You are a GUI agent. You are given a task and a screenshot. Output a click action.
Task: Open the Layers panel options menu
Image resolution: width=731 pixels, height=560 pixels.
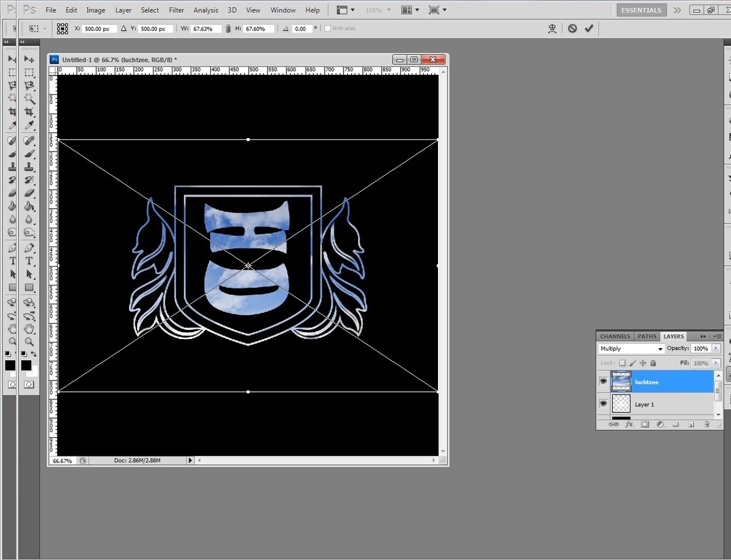point(716,337)
